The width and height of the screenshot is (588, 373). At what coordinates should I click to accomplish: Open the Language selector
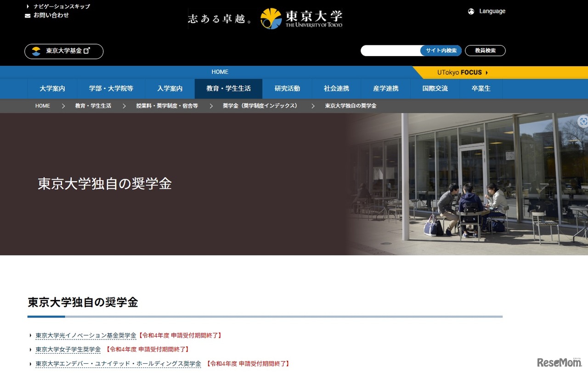[486, 11]
